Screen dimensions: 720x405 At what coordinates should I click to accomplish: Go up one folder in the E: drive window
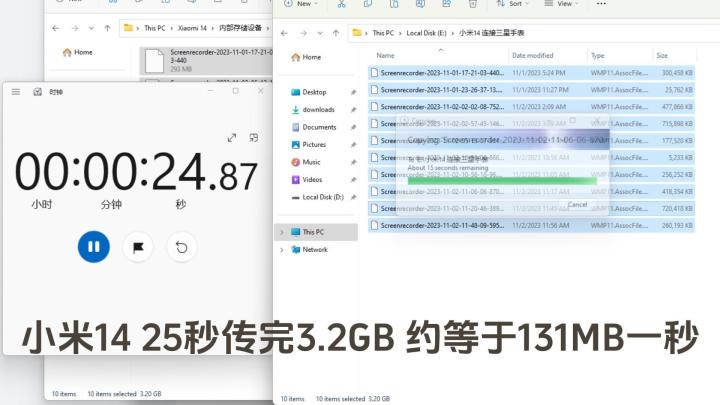pyautogui.click(x=336, y=33)
